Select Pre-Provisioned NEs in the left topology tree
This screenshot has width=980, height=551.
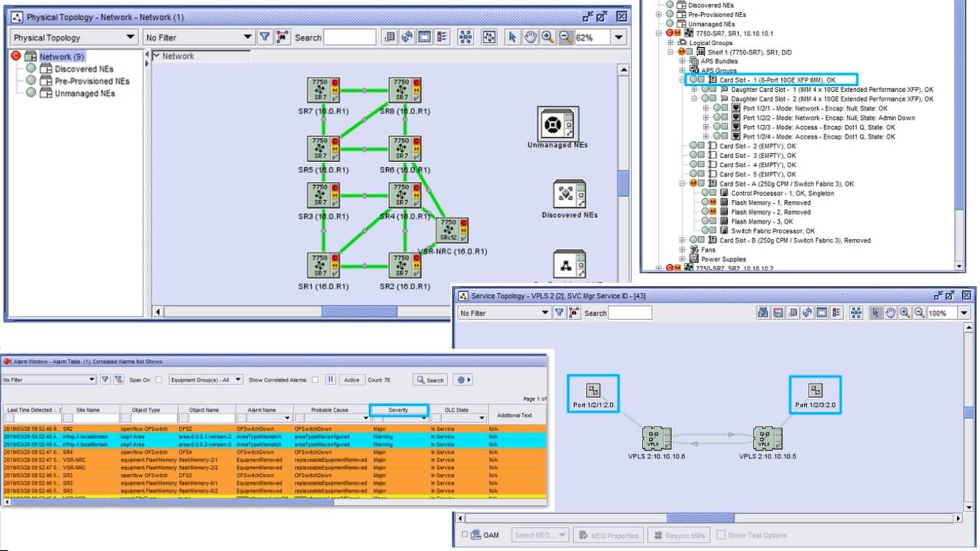(93, 81)
